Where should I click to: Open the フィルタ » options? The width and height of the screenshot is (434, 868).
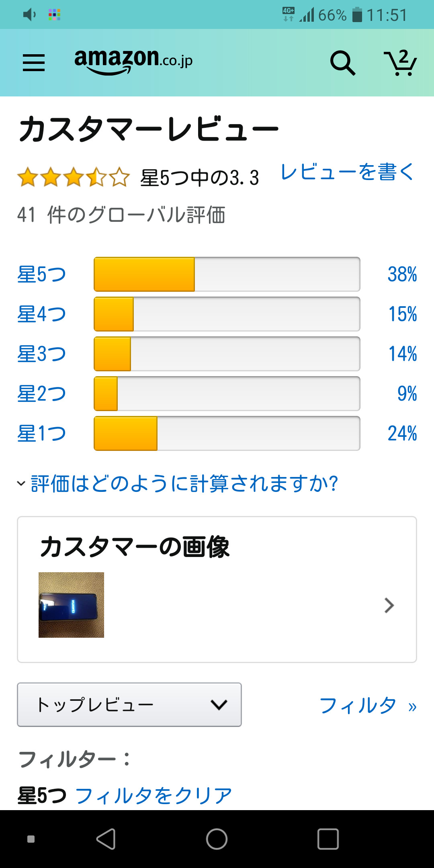(367, 706)
